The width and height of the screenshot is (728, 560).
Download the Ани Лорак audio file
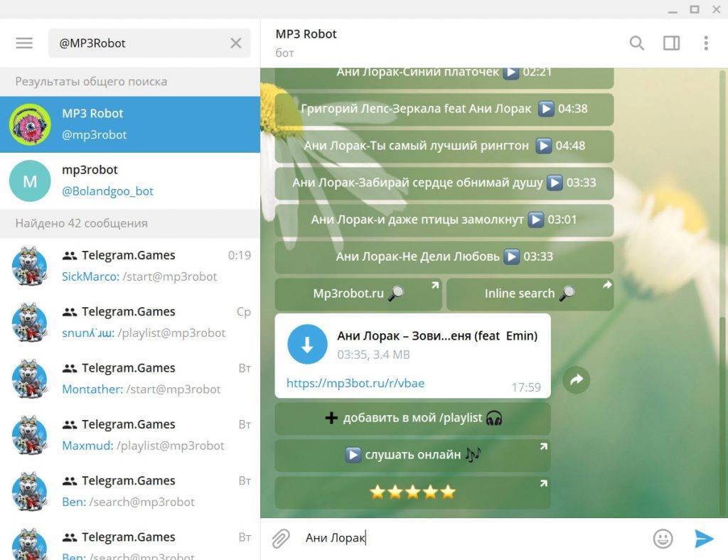(x=307, y=344)
